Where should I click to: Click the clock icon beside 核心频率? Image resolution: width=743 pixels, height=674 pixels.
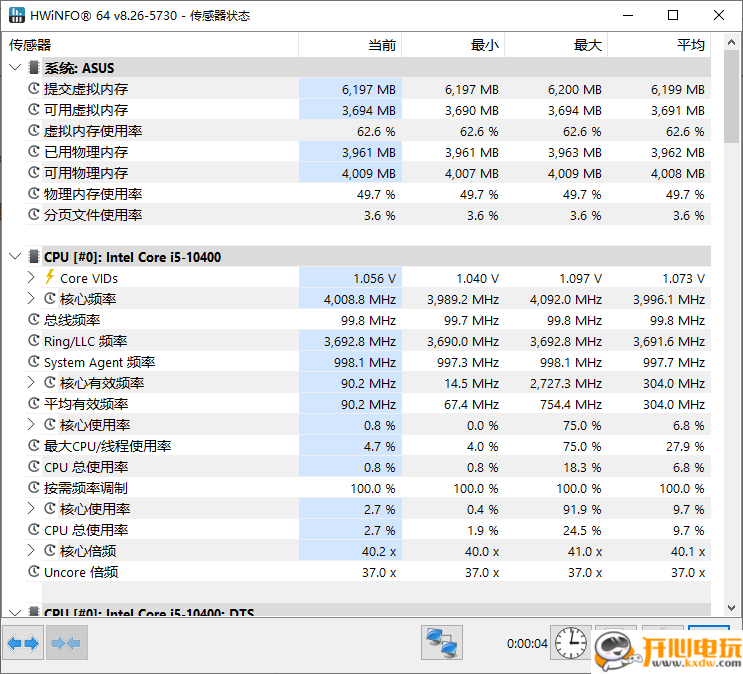(x=50, y=299)
